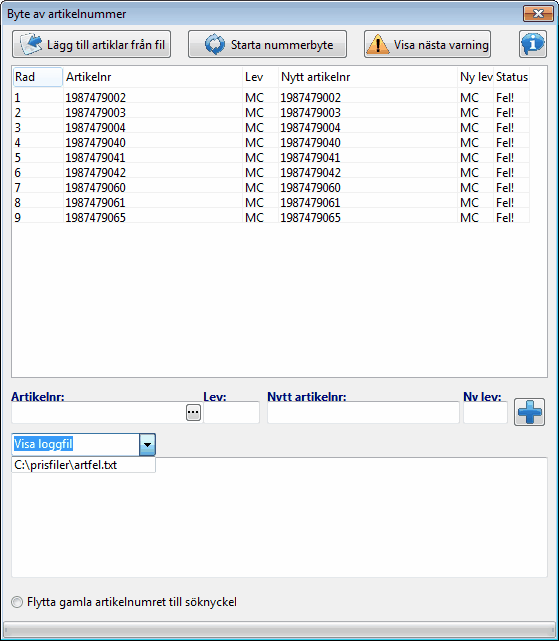
Task: Click the Starta nummerbyte button
Action: click(x=267, y=44)
